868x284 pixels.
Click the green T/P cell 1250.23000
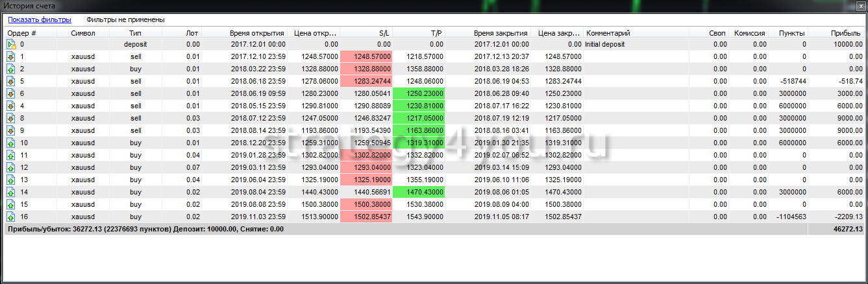419,94
